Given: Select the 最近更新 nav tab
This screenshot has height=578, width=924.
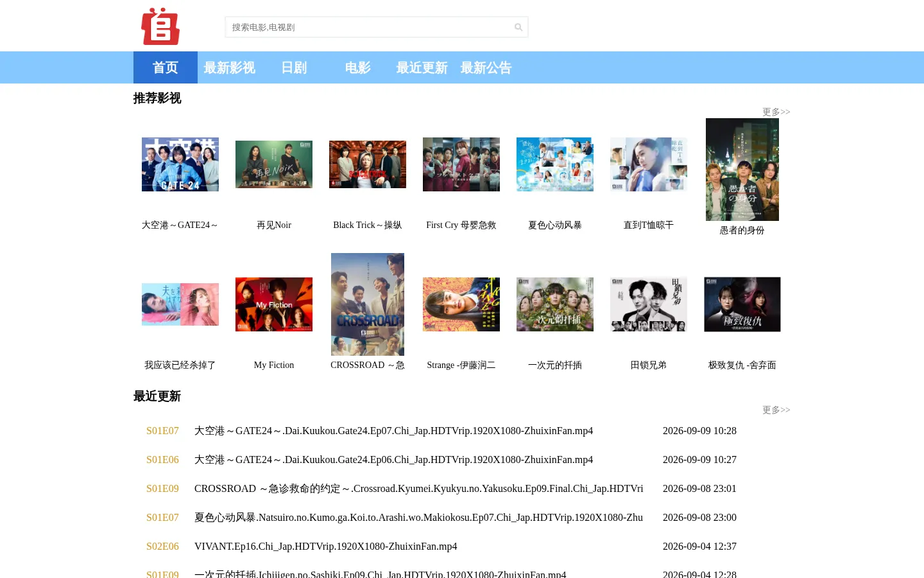Looking at the screenshot, I should point(422,67).
